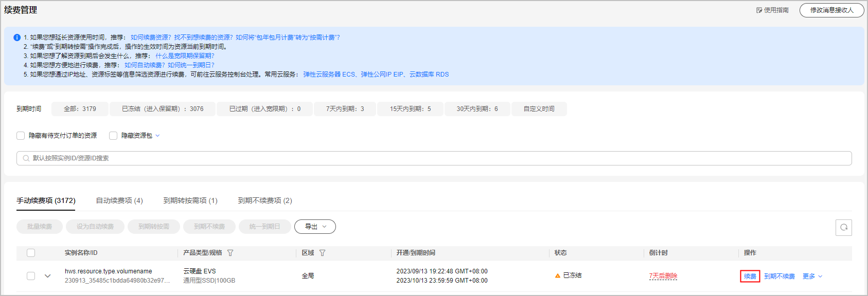Open the 到期不续费项 (2) tab

pyautogui.click(x=264, y=200)
